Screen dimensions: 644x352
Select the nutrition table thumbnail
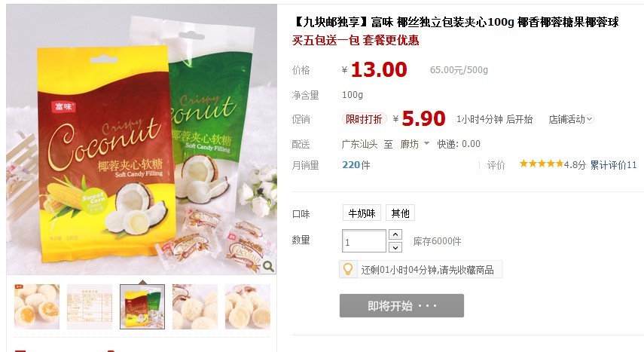(90, 306)
